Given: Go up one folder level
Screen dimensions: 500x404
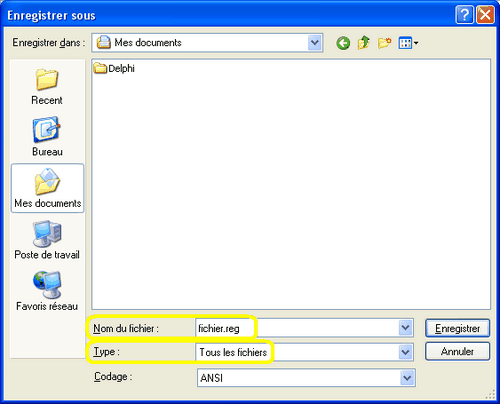Looking at the screenshot, I should pyautogui.click(x=364, y=43).
